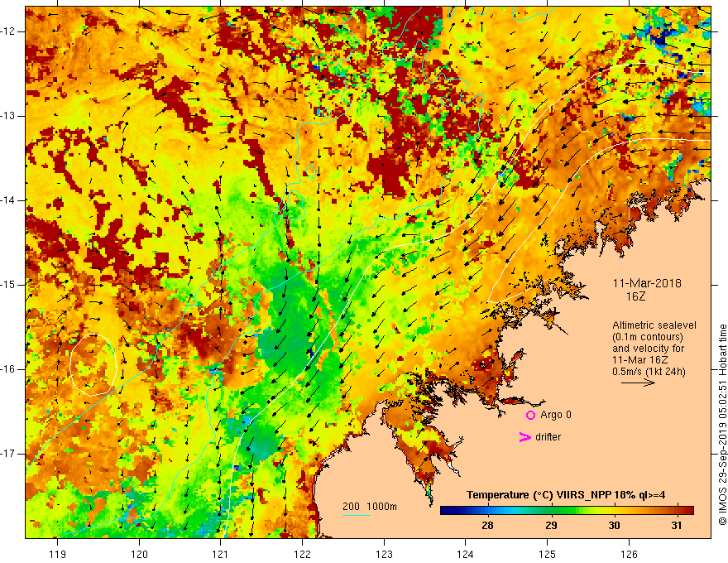The width and height of the screenshot is (728, 563).
Task: Click the '0.5m/s (1kt 24h)' text
Action: pyautogui.click(x=649, y=372)
